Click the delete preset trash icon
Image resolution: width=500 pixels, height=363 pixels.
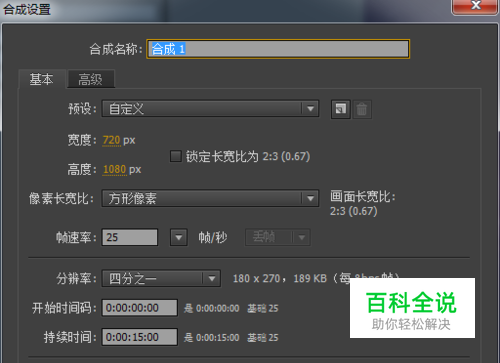[362, 109]
